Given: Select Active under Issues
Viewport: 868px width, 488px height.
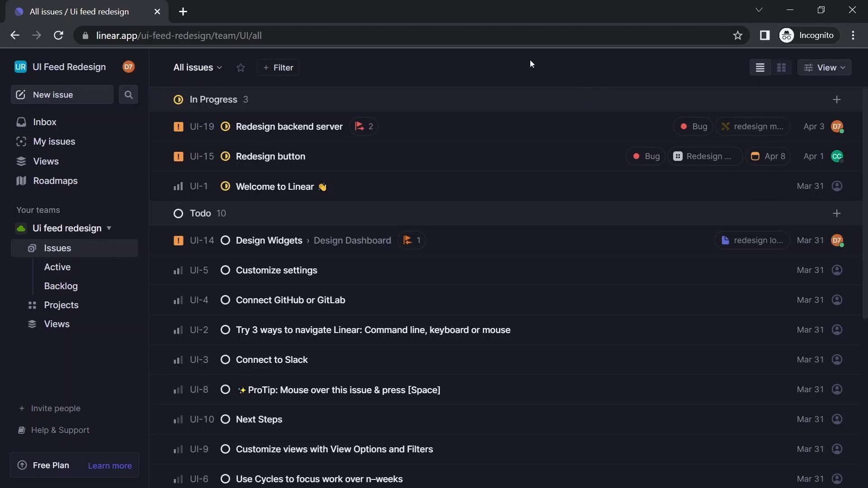Looking at the screenshot, I should pos(57,267).
